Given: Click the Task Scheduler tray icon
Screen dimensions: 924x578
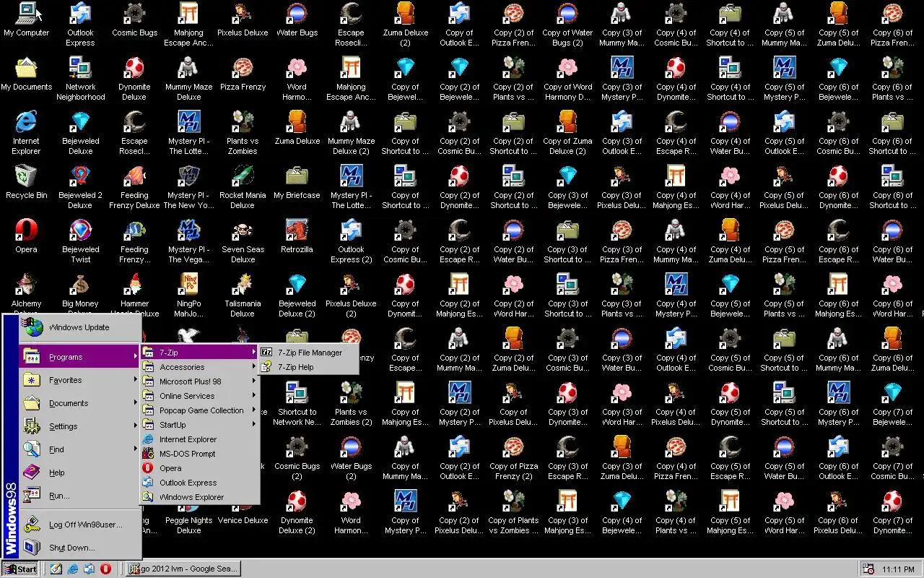Looking at the screenshot, I should click(x=868, y=569).
